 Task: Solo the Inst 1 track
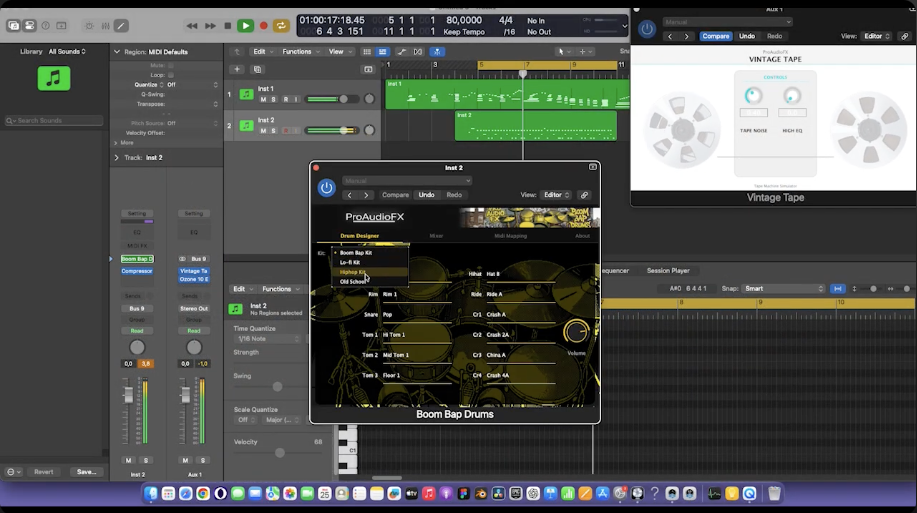tap(273, 99)
